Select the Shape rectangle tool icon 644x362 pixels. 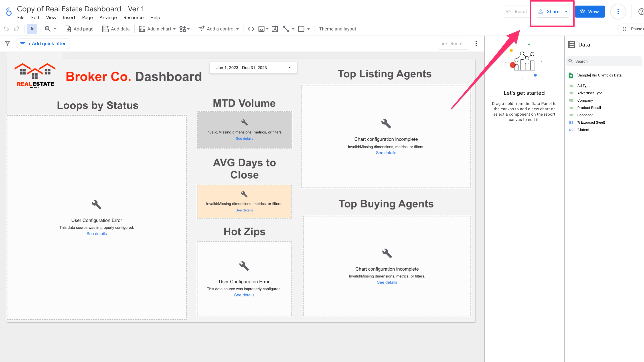(301, 29)
